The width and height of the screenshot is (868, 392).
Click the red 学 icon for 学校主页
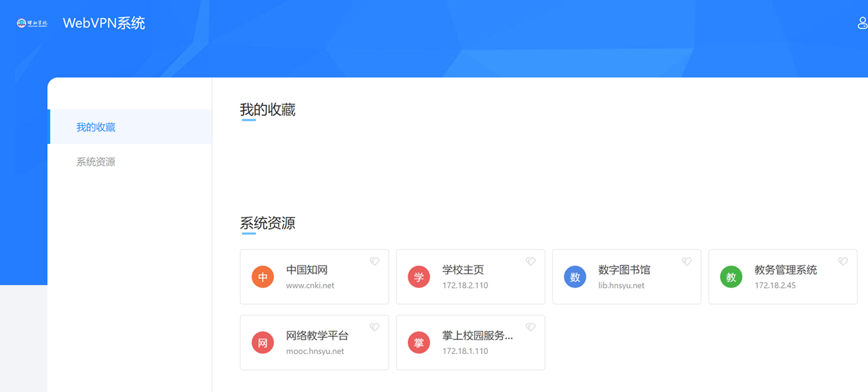coord(419,277)
